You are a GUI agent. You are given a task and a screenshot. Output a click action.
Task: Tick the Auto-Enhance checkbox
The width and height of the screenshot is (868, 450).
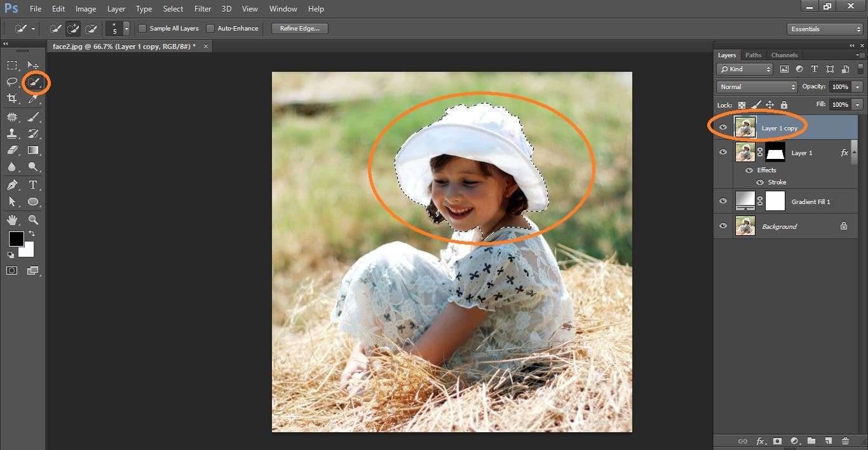tap(210, 29)
